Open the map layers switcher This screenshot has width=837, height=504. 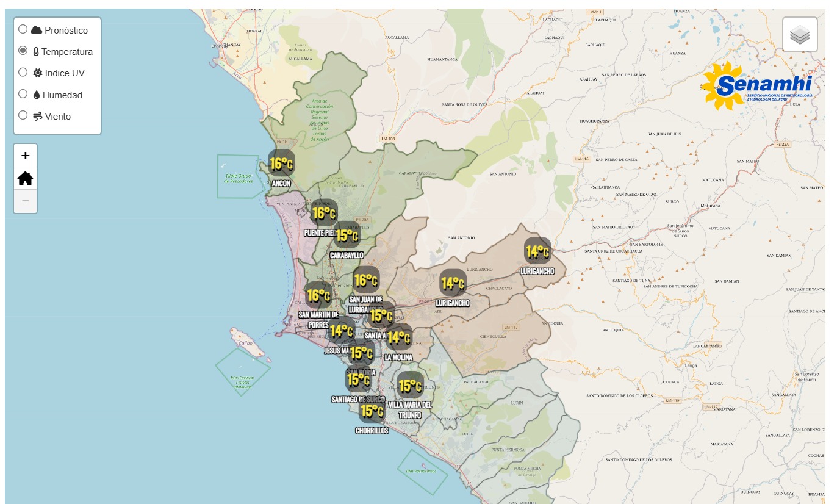click(800, 35)
